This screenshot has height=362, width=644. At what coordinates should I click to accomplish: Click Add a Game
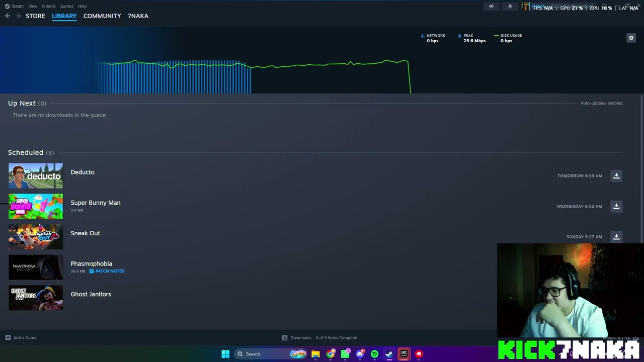coord(25,338)
